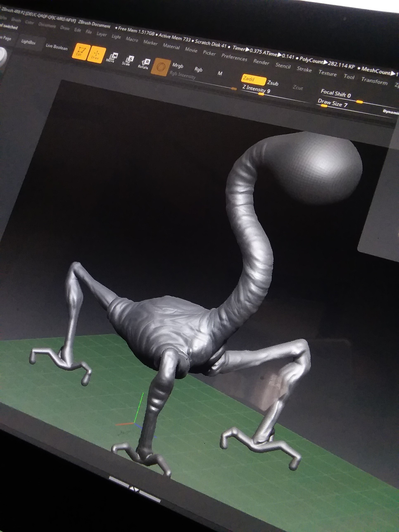This screenshot has width=399, height=532.
Task: Open the Preferences menu
Action: tap(234, 57)
